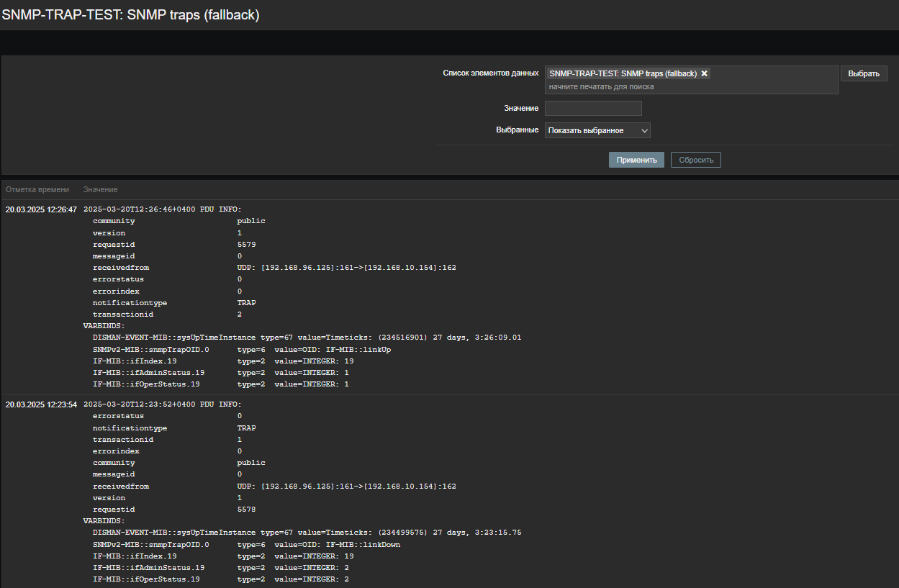This screenshot has height=588, width=899.
Task: Click the Выбранные label
Action: (x=517, y=130)
